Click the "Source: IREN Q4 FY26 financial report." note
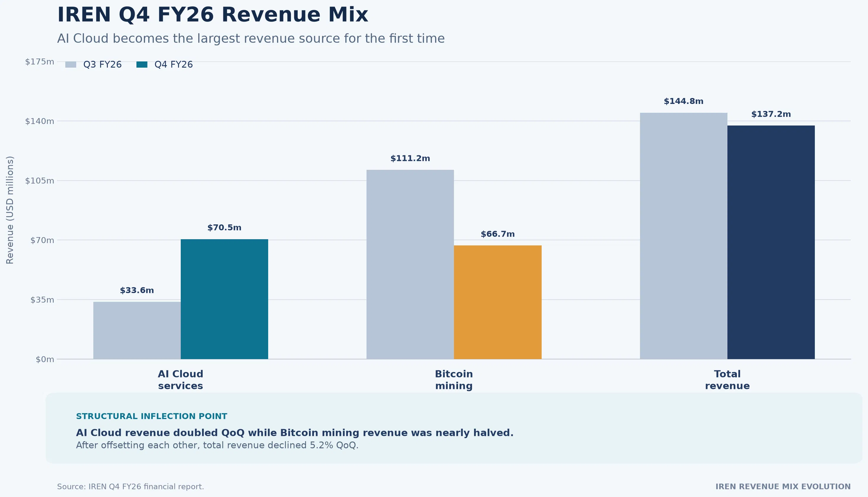 pos(130,487)
